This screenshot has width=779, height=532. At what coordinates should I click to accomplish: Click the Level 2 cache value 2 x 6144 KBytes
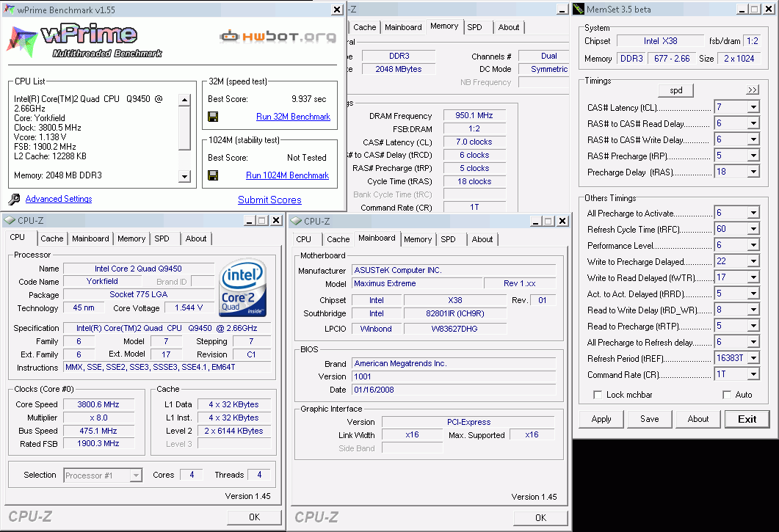(234, 431)
